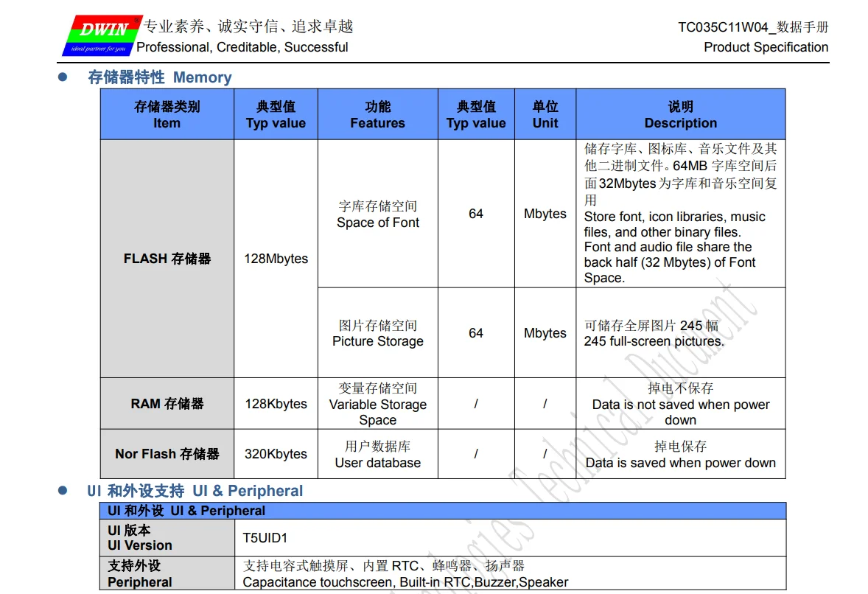The height and width of the screenshot is (594, 868).
Task: Click the '128Kbytes' value cell
Action: pyautogui.click(x=276, y=404)
